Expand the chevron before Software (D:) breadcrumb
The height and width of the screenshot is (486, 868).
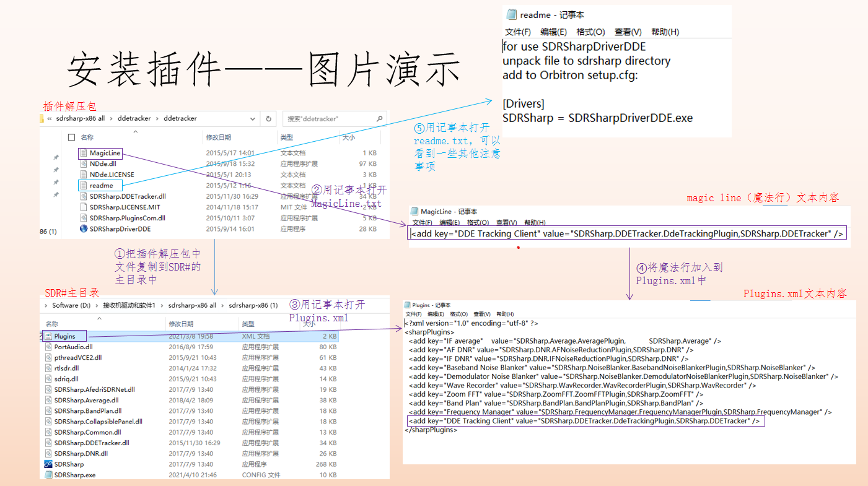tap(46, 305)
